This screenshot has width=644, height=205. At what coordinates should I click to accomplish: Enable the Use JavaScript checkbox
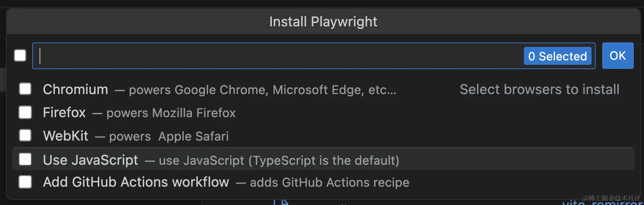[25, 159]
